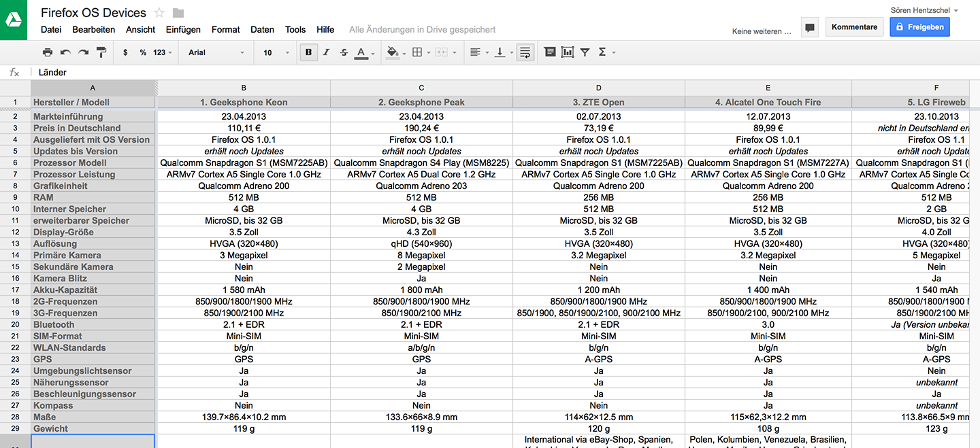Click cell '4. Alcatel One Touch Fire'
The image size is (980, 448).
click(x=768, y=102)
